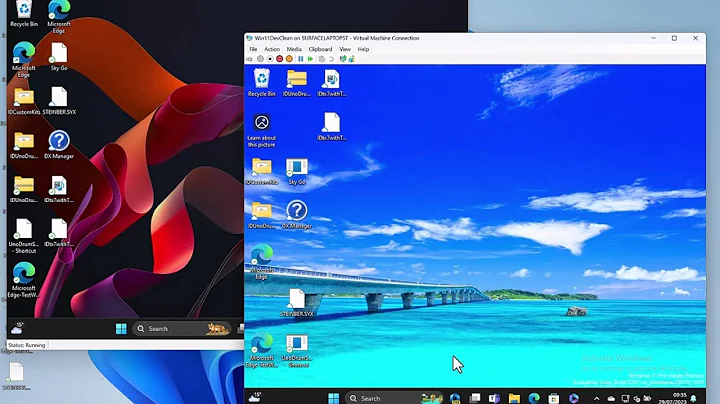Click the green Reset toolbar icon

click(x=310, y=59)
